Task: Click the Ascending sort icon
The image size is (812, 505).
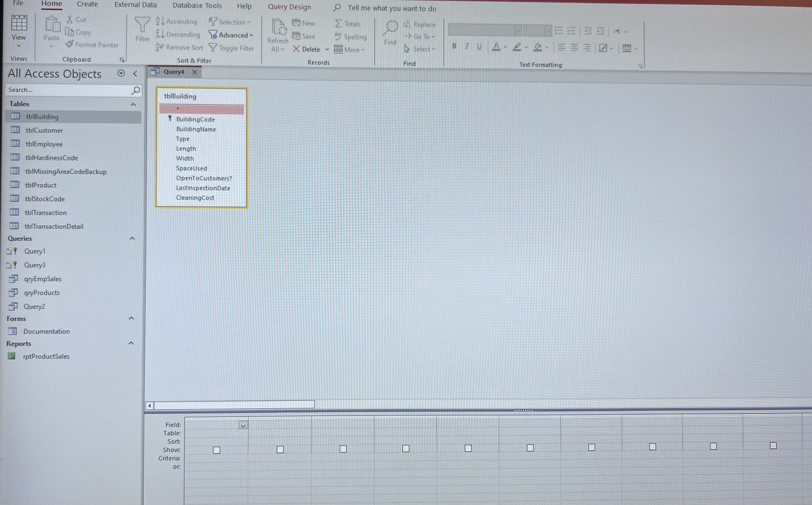Action: pos(160,21)
